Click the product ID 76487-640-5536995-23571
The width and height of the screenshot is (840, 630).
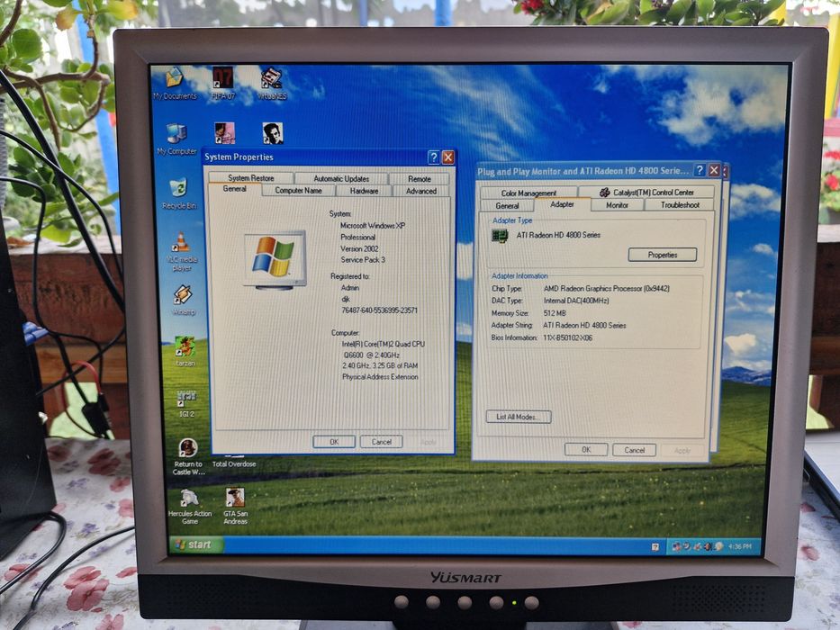pos(379,310)
